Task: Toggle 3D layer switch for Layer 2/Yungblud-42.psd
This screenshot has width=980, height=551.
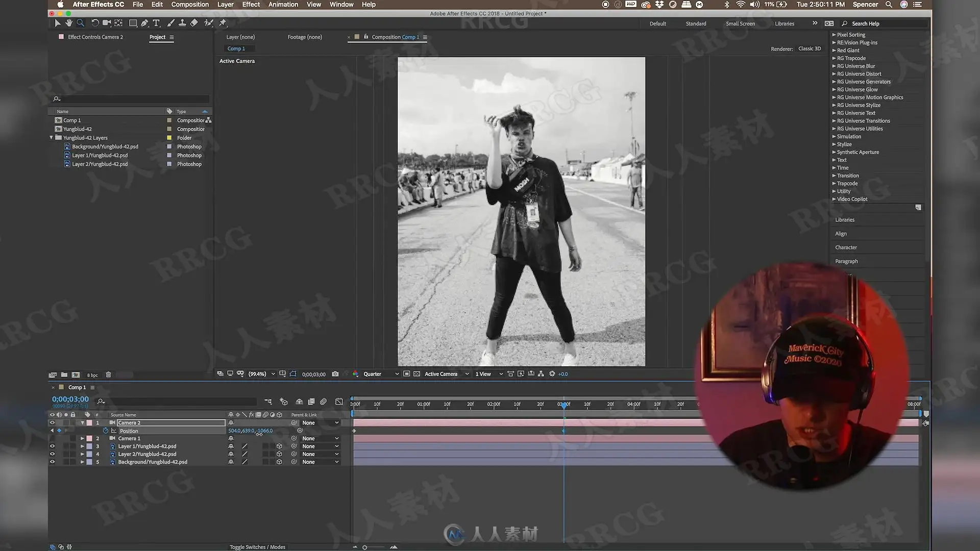Action: [279, 454]
